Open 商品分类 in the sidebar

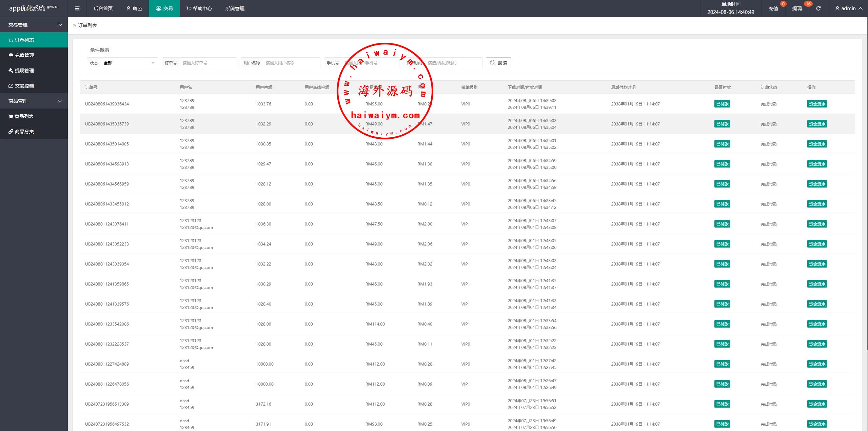click(x=24, y=132)
